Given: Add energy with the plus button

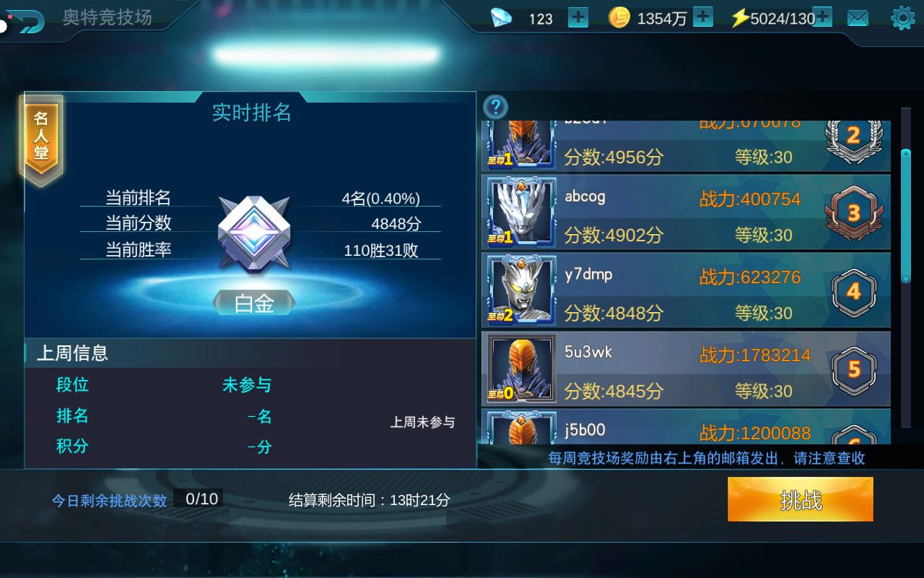Looking at the screenshot, I should point(822,17).
